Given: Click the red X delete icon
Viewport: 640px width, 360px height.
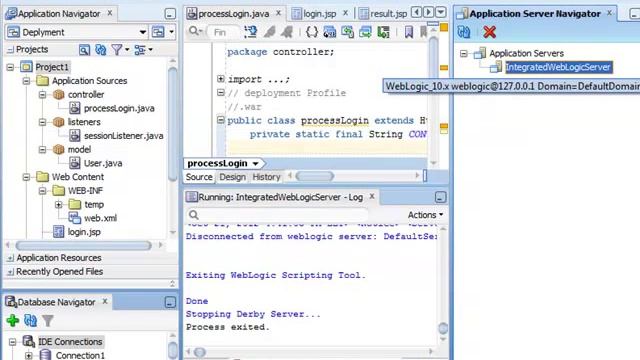Looking at the screenshot, I should click(489, 32).
